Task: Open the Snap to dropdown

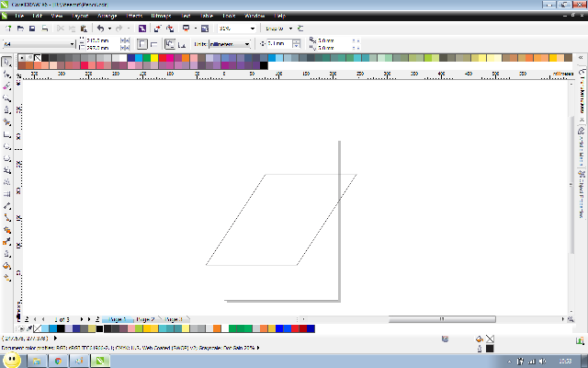Action: (290, 29)
